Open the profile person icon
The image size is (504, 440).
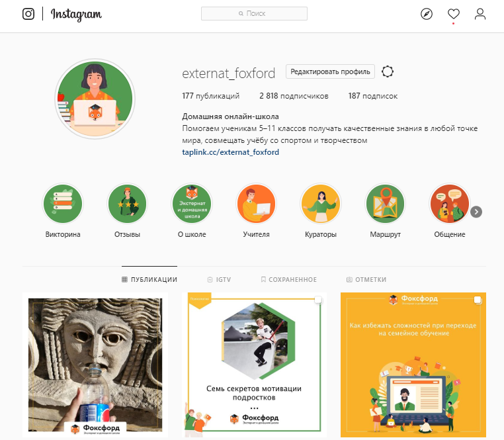pos(480,14)
